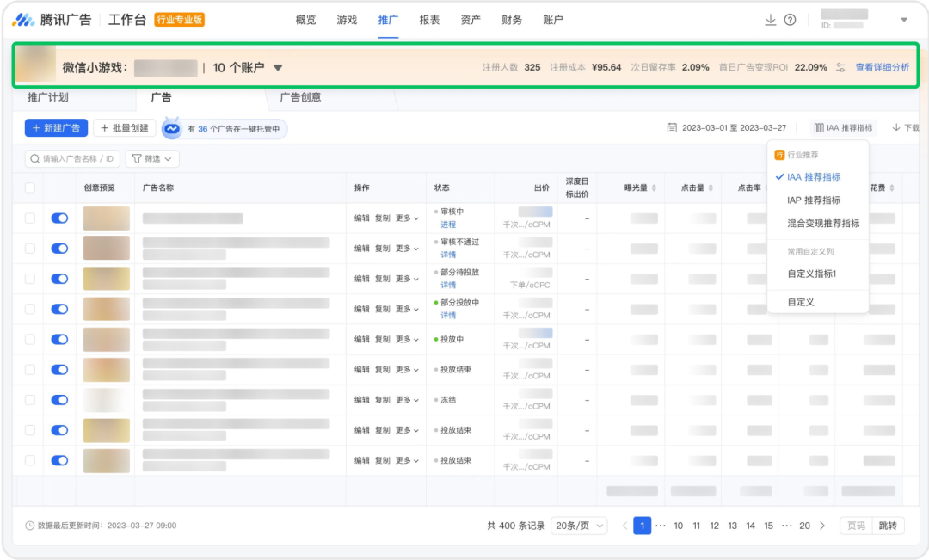
Task: Click the 新建广告 button
Action: coord(56,128)
